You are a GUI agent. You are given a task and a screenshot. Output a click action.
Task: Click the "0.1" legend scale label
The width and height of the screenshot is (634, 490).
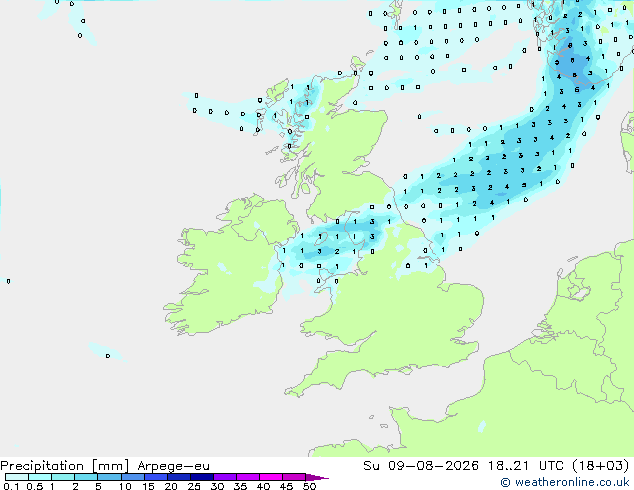click(x=11, y=486)
